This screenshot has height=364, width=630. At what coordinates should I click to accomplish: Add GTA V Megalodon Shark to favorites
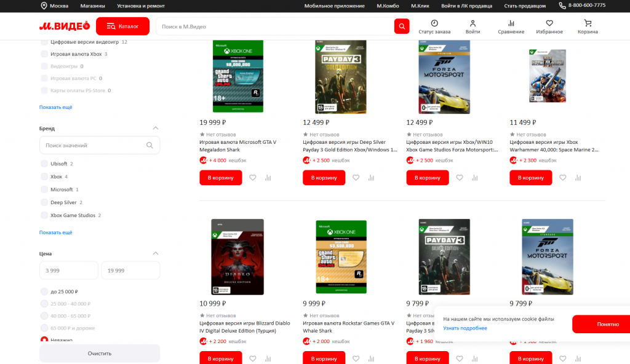tap(253, 178)
